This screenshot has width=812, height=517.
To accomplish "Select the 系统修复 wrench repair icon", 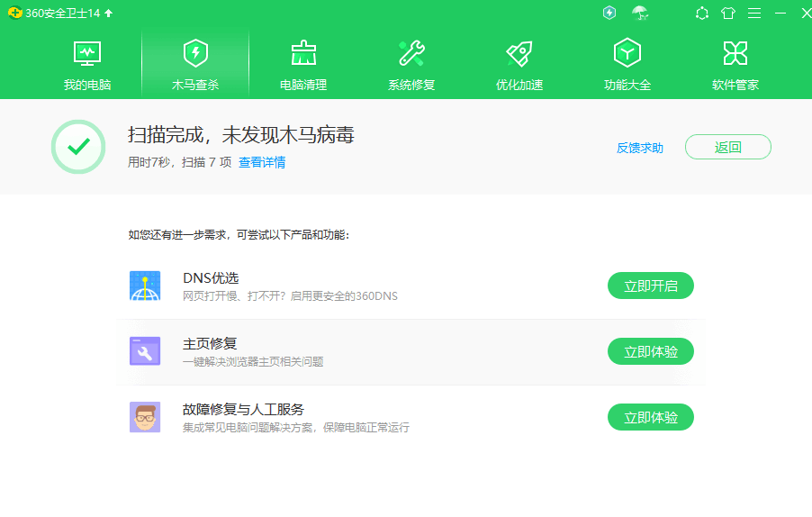I will 411,54.
